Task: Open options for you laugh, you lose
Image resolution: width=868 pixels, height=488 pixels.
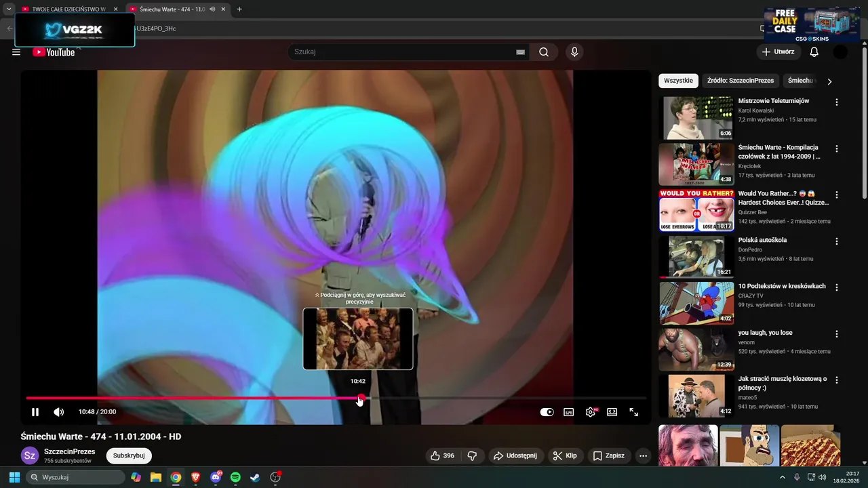Action: click(x=836, y=334)
